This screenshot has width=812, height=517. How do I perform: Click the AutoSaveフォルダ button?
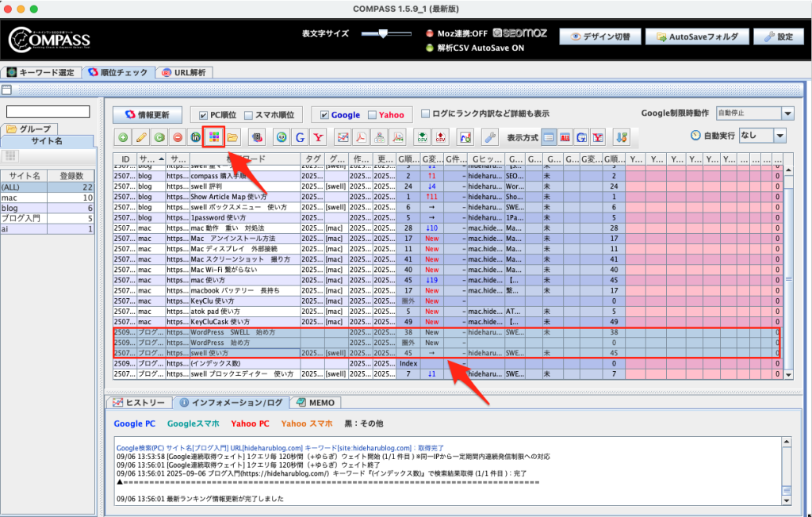(x=697, y=36)
